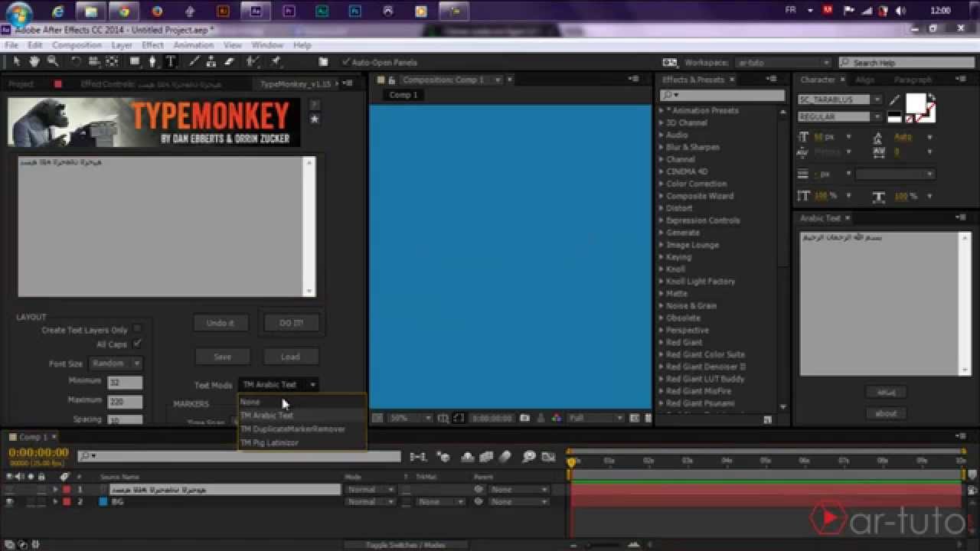The width and height of the screenshot is (980, 551).
Task: Select the Brush tool
Action: pos(194,62)
